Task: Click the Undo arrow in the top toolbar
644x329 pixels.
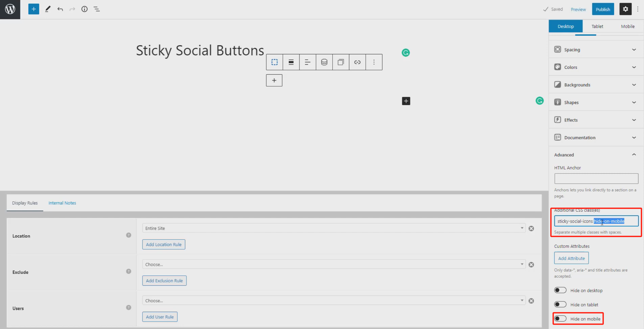Action: tap(60, 9)
